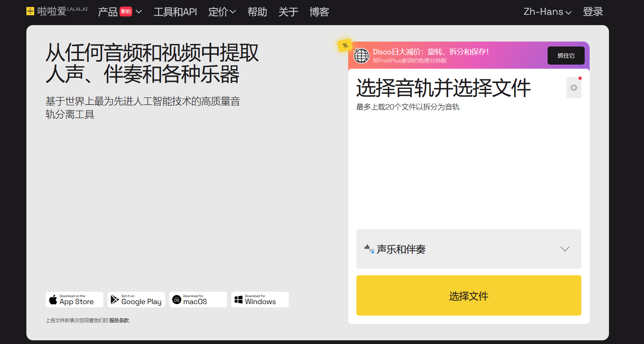Click the yellow percent discount badge

click(345, 46)
